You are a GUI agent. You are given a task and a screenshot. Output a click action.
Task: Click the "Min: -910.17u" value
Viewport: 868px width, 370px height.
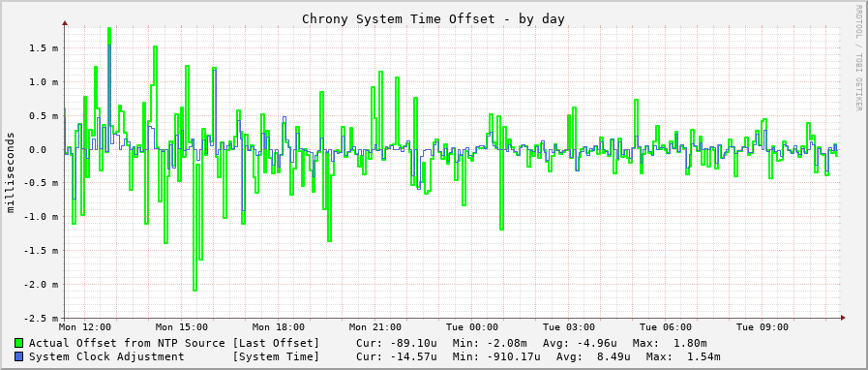pyautogui.click(x=496, y=356)
